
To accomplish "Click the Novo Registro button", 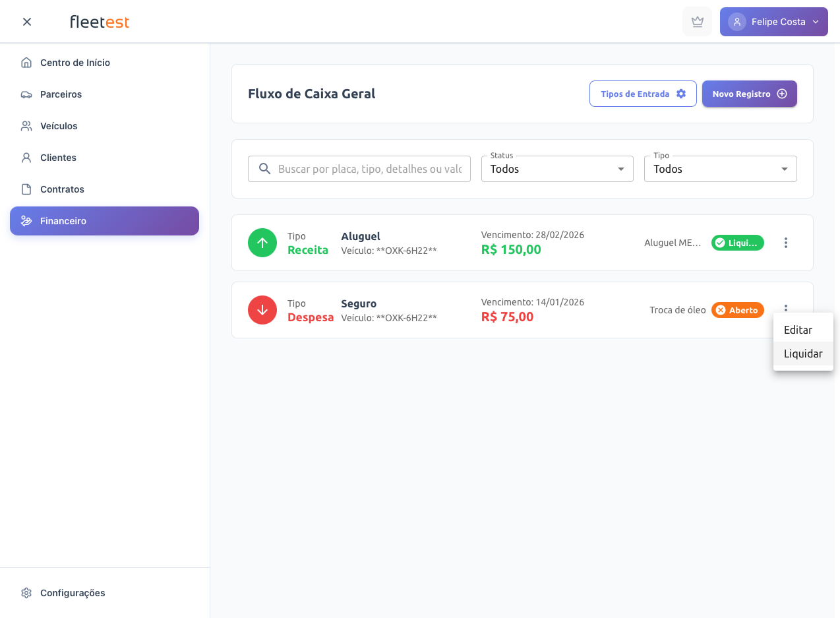I will 749,94.
